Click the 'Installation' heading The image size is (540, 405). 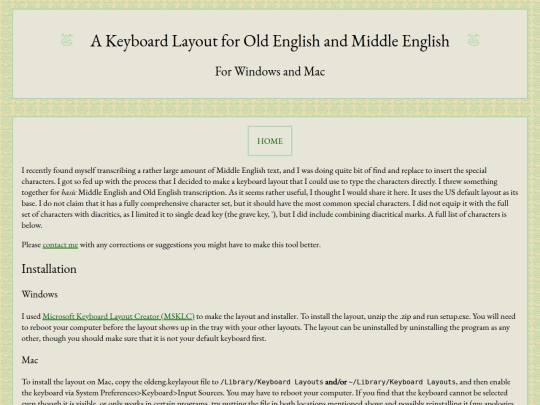49,269
